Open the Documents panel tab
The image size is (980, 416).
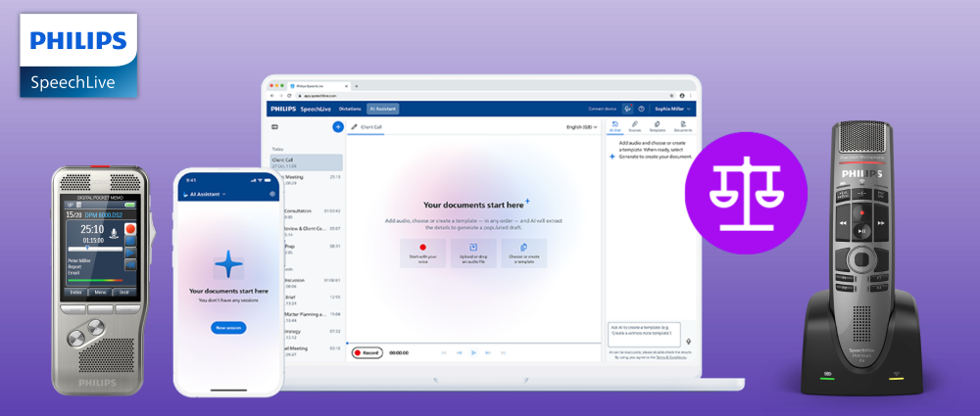pyautogui.click(x=682, y=126)
